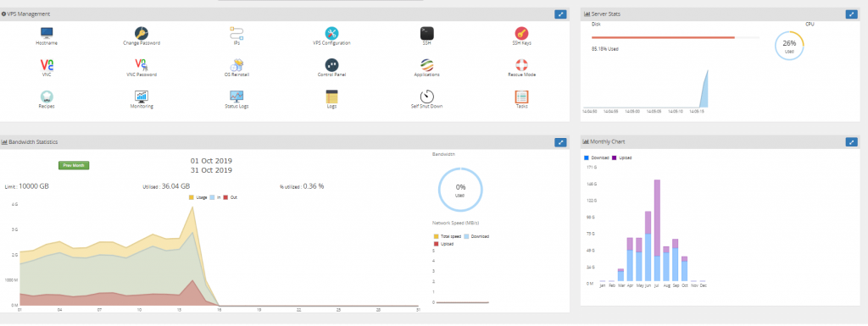Click the 31 Oct 2019 date
Viewport: 868px width, 326px height.
pyautogui.click(x=211, y=170)
